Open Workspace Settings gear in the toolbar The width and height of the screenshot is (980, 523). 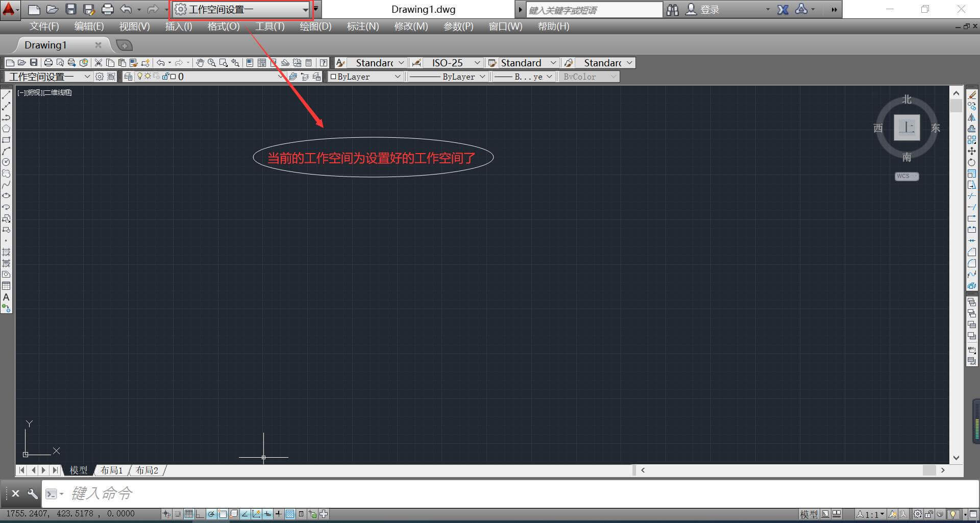point(100,77)
